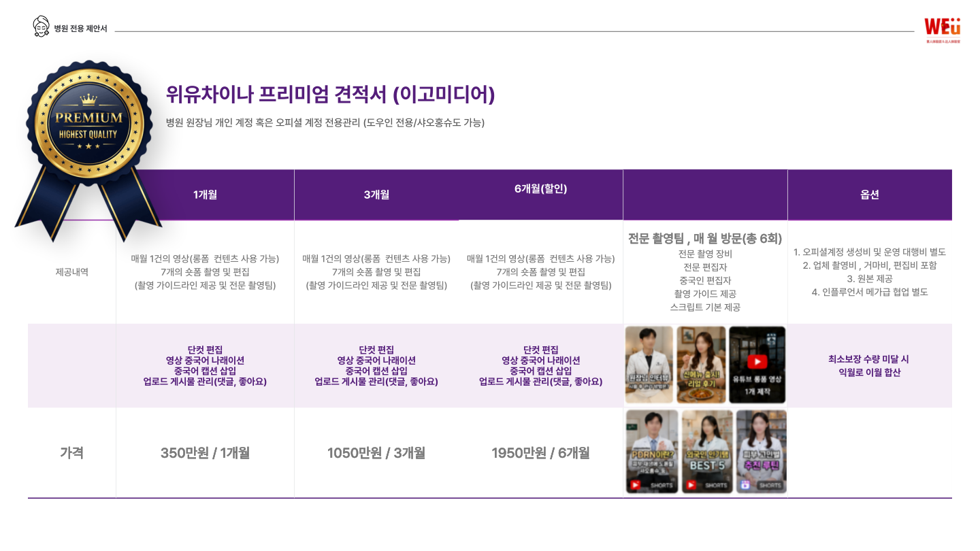Click the nurse face icon in the header
Image resolution: width=980 pixels, height=551 pixels.
41,27
